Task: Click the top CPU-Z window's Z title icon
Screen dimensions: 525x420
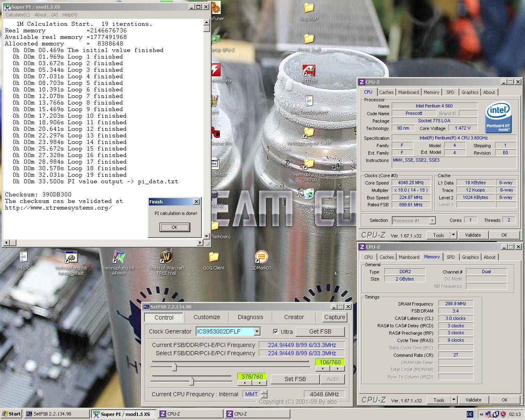Action: [x=362, y=82]
